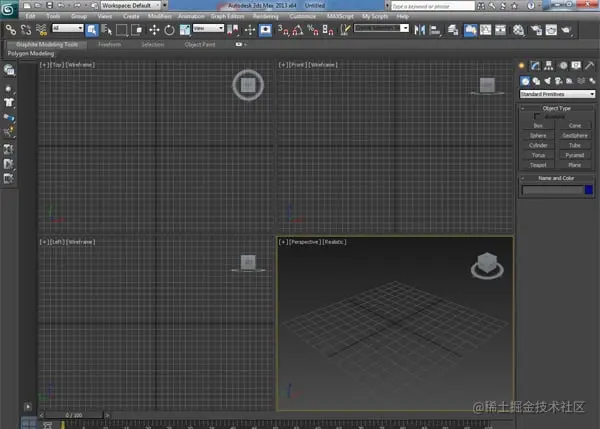Select the Lights creation category icon
Screen dimensions: 600x429
[548, 81]
